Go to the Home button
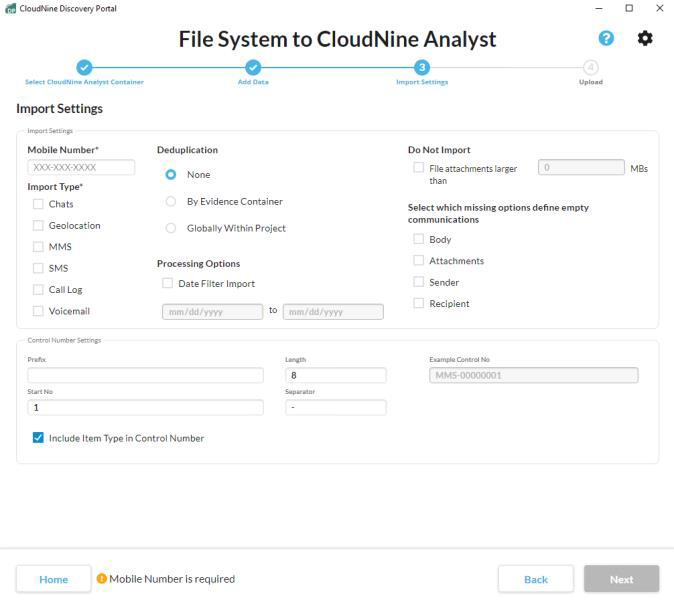 (53, 579)
